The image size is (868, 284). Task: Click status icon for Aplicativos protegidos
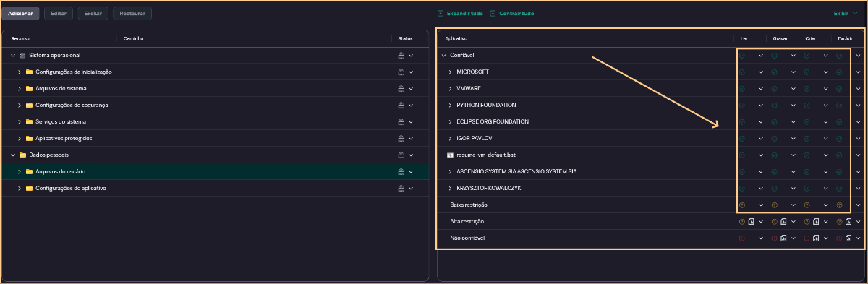pyautogui.click(x=401, y=139)
